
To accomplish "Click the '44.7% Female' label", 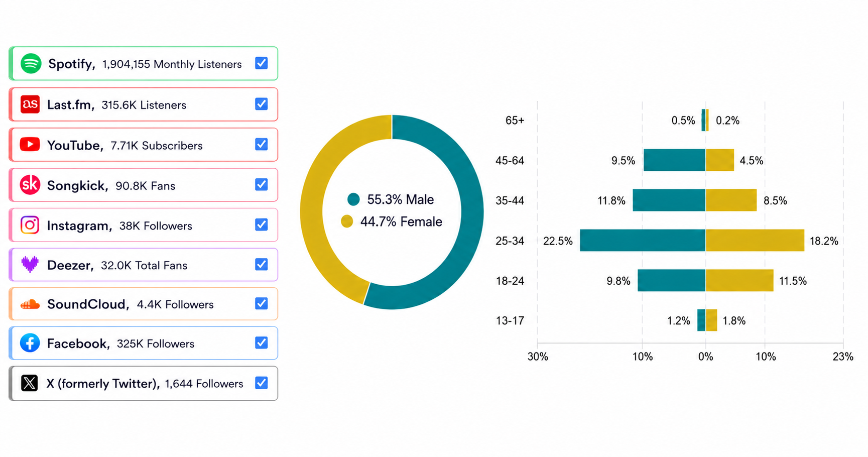I will (x=401, y=222).
